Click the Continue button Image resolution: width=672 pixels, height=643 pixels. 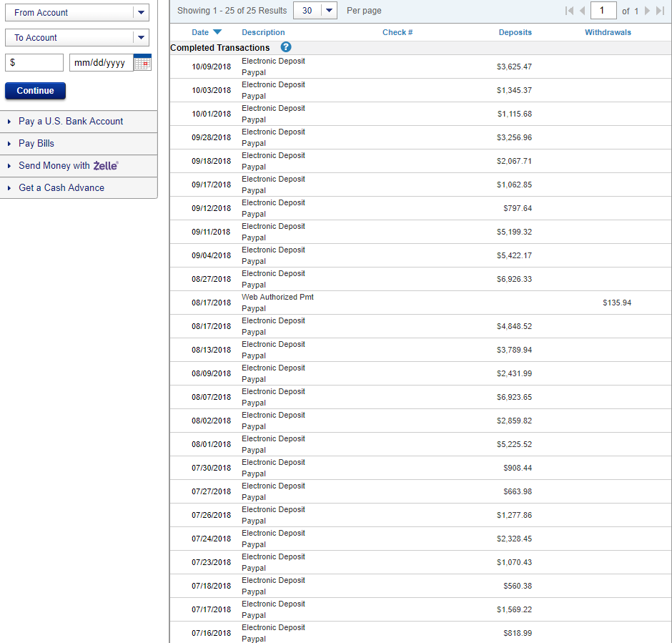[35, 90]
